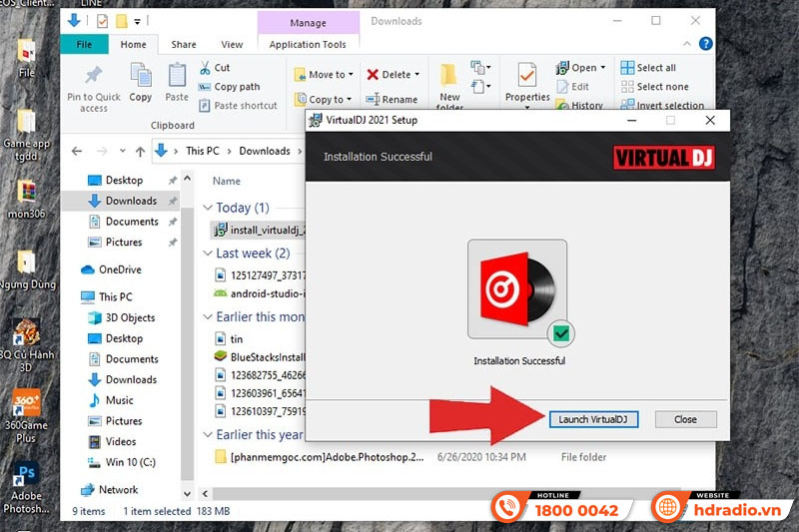This screenshot has height=532, width=799.
Task: Click the Pin to Quick access icon
Action: tap(94, 76)
